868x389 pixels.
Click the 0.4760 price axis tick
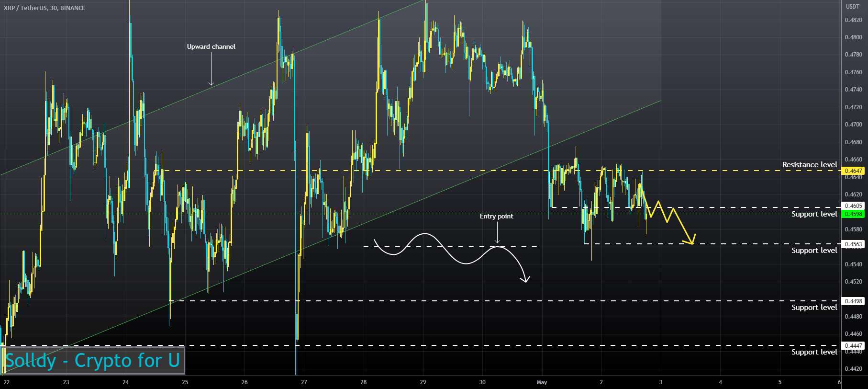click(x=853, y=72)
